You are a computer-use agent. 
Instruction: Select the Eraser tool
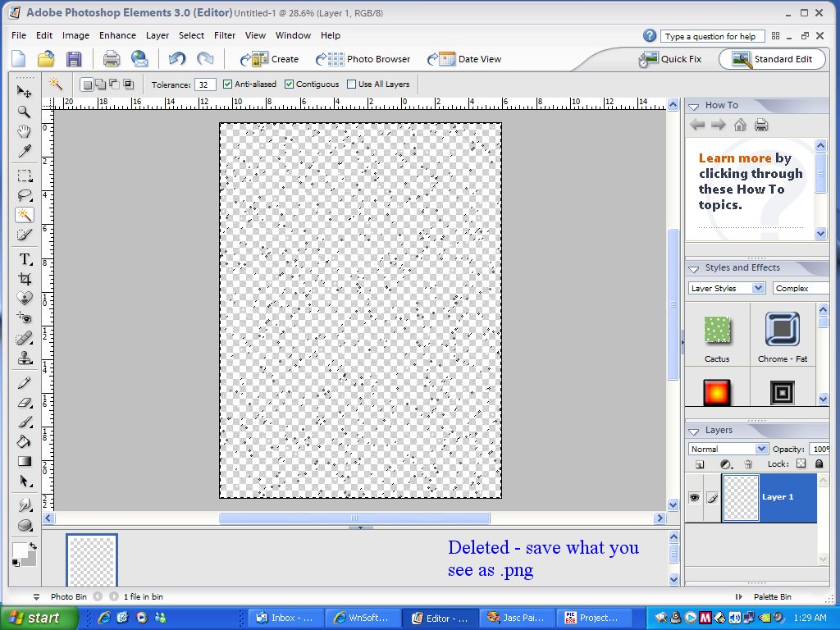[24, 402]
